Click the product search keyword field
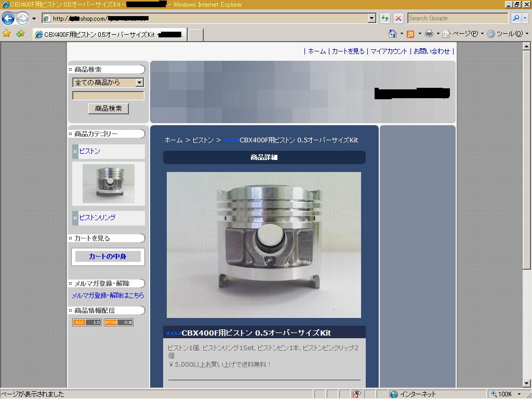The width and height of the screenshot is (532, 399). 108,96
